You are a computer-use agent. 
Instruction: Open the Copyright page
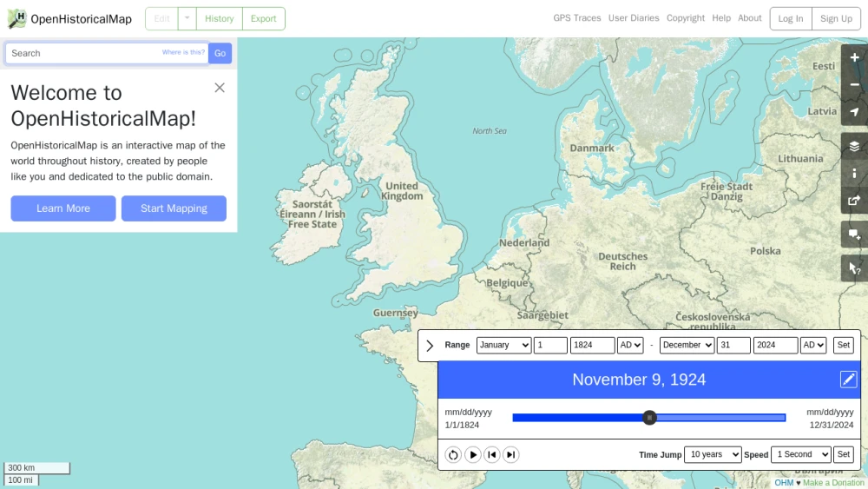click(686, 17)
